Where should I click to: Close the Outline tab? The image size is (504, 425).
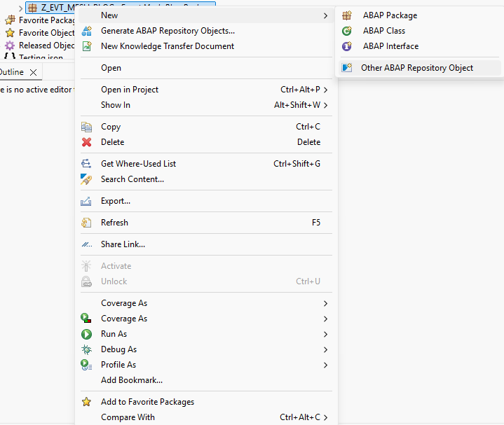pyautogui.click(x=33, y=72)
